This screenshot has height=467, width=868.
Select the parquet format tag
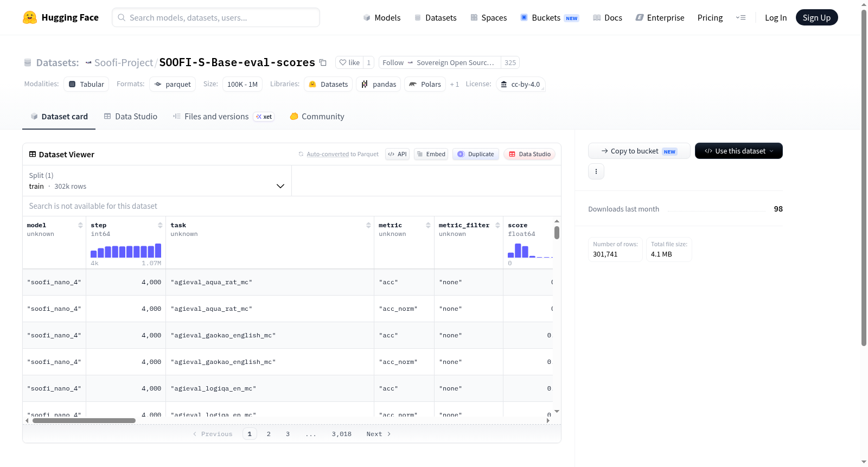[173, 84]
